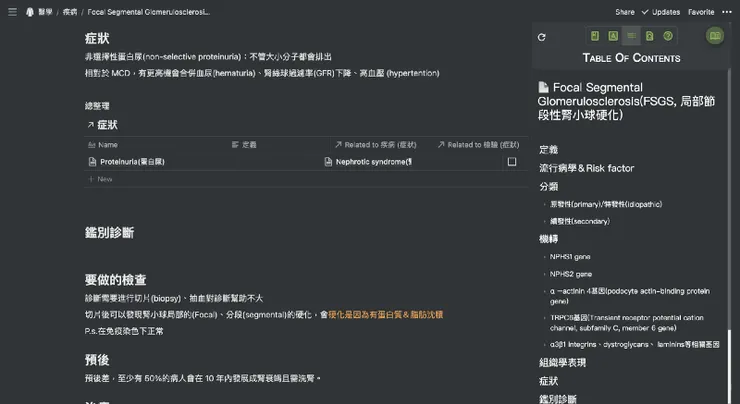Select the green list-lines icon in panel toolbar

point(631,36)
